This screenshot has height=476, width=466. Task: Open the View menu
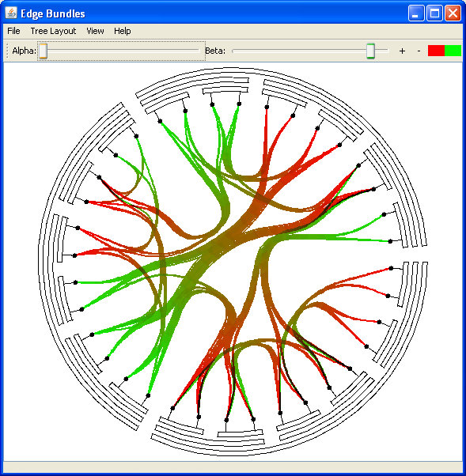pos(95,31)
